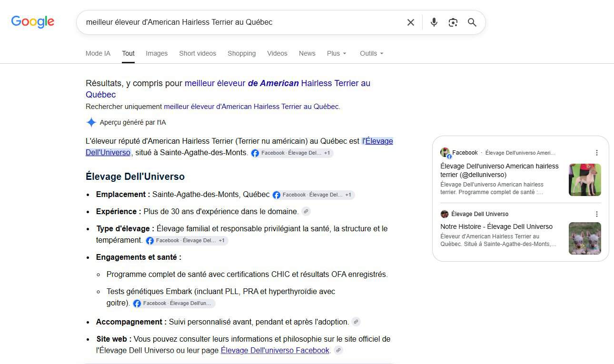Click puppies thumbnail in Notre Histoire card
Image resolution: width=614 pixels, height=364 pixels.
(585, 238)
